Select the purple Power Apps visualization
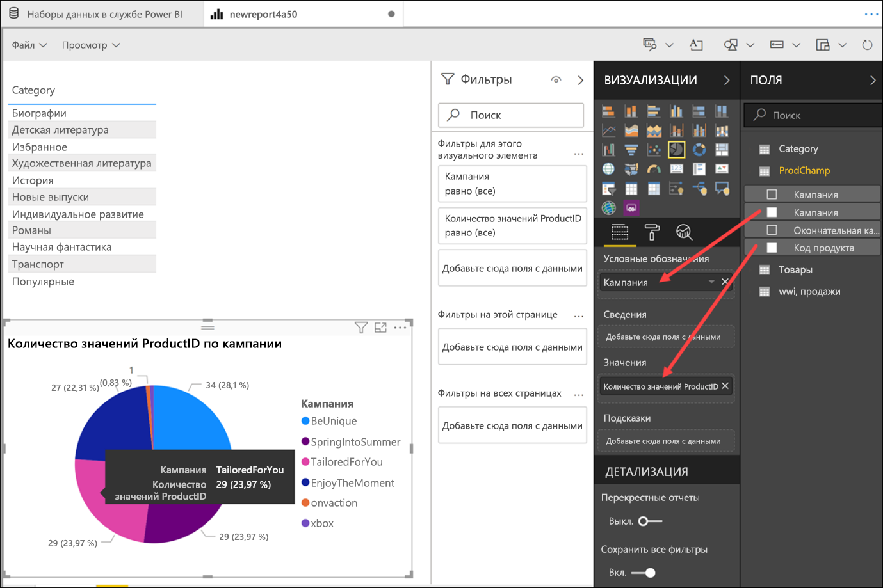Screen dimensions: 883x588 [x=631, y=208]
